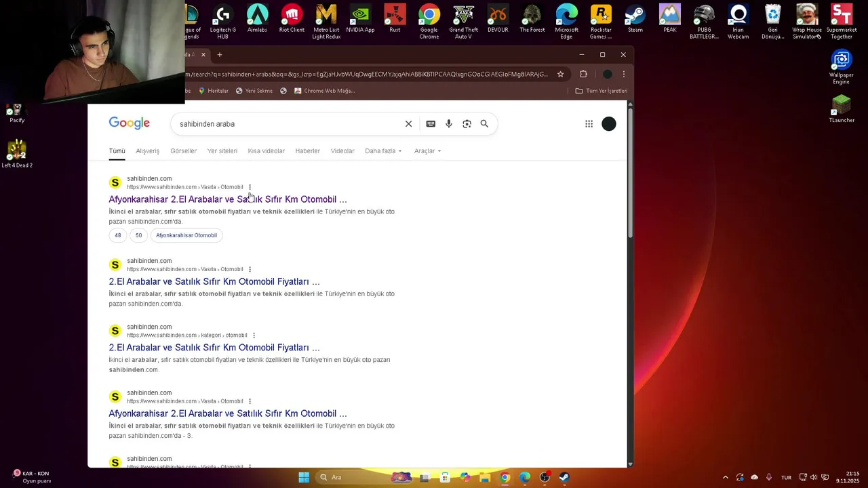Click the Chrome address bar URL
The width and height of the screenshot is (868, 488).
coord(366,74)
